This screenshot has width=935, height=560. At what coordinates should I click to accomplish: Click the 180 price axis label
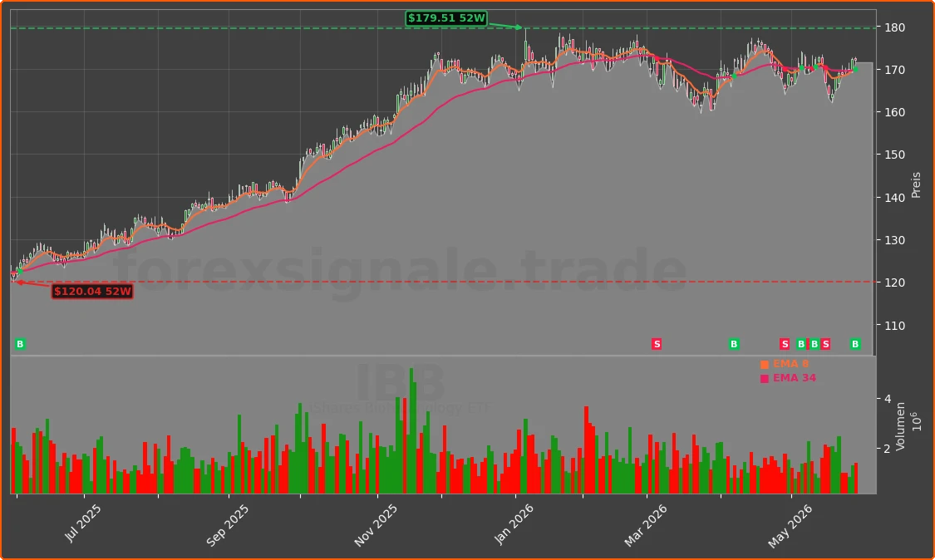(894, 27)
